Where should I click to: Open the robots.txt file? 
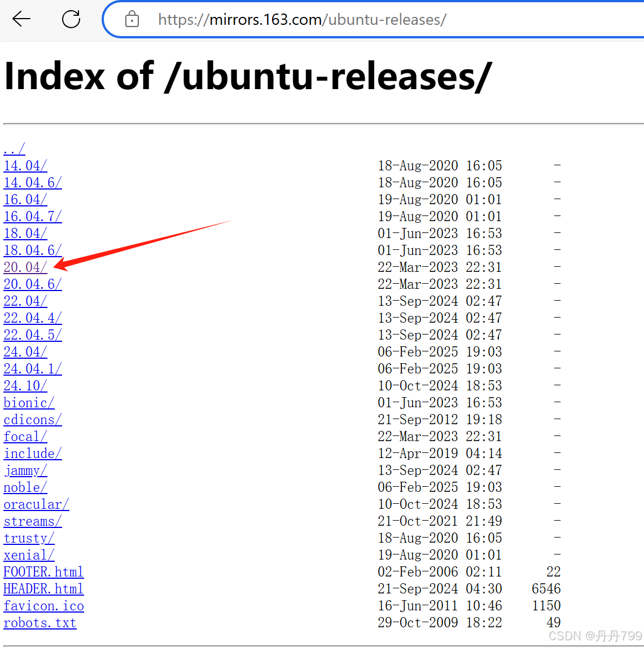coord(40,623)
